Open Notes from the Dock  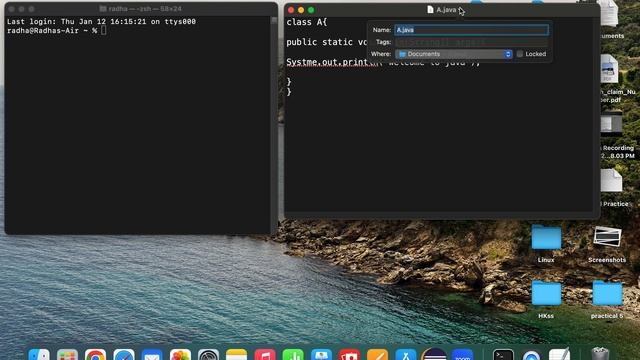tap(237, 354)
